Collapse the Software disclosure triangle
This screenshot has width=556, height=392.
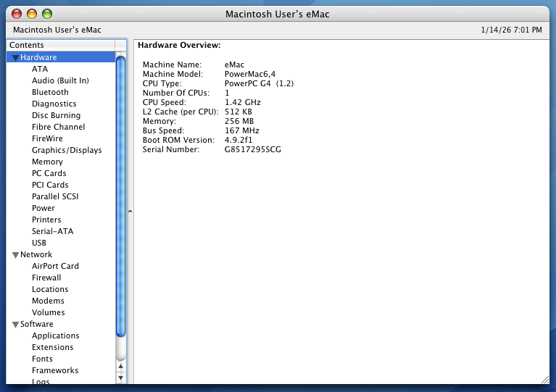click(x=15, y=325)
